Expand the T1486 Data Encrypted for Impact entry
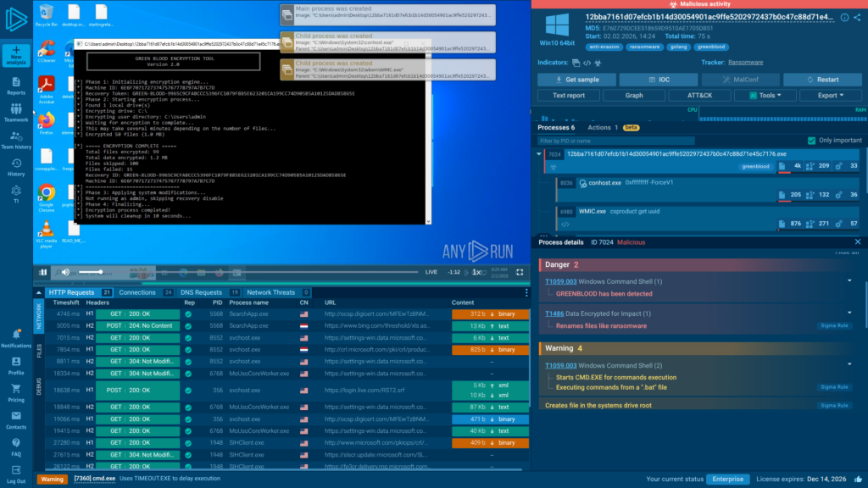868x488 pixels. (x=849, y=313)
